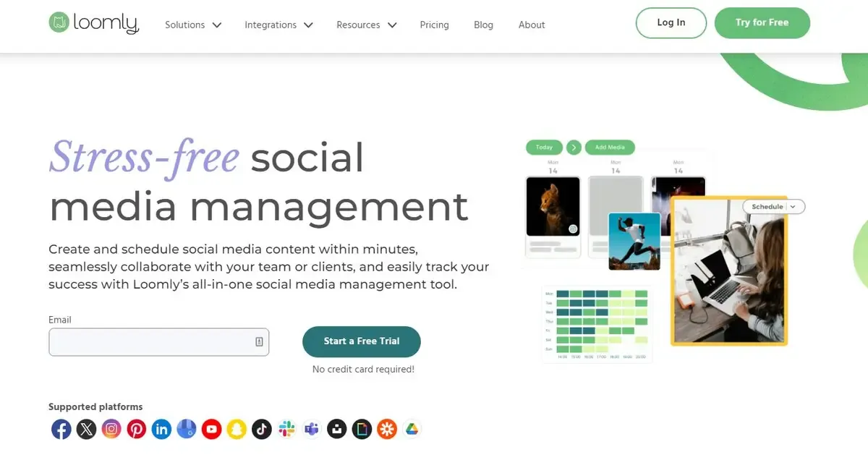Viewport: 868px width, 460px height.
Task: Click the Pinterest platform icon
Action: pyautogui.click(x=137, y=430)
